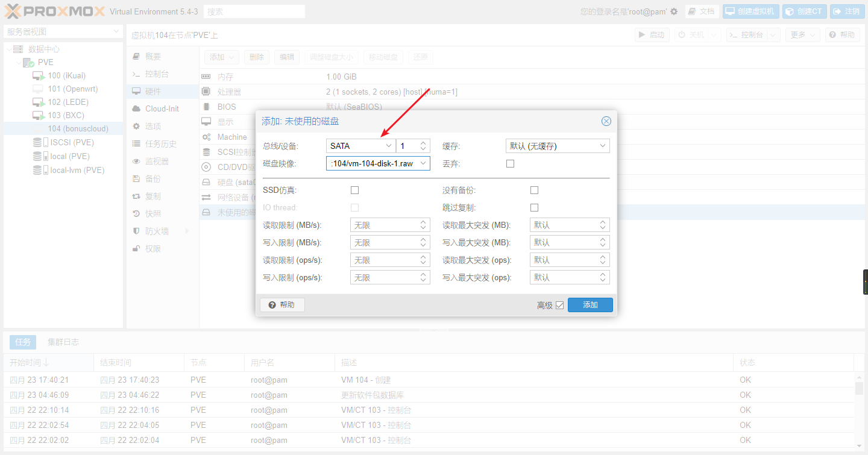Screen dimensions: 868x455
Task: Click the 权限 lock icon
Action: coord(136,249)
